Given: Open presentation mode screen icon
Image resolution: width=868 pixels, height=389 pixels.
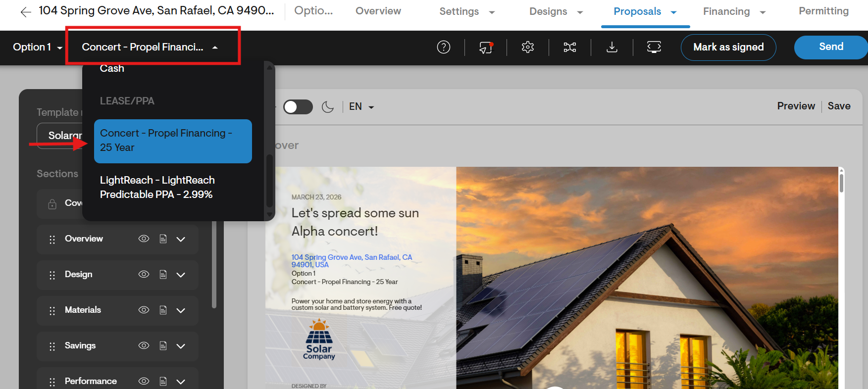Looking at the screenshot, I should coord(654,47).
